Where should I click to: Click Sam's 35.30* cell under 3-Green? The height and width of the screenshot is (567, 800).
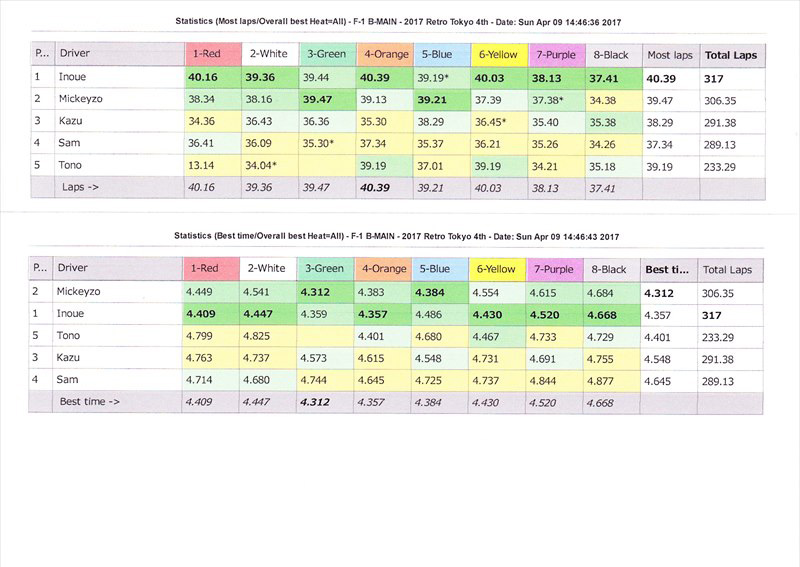tap(321, 143)
